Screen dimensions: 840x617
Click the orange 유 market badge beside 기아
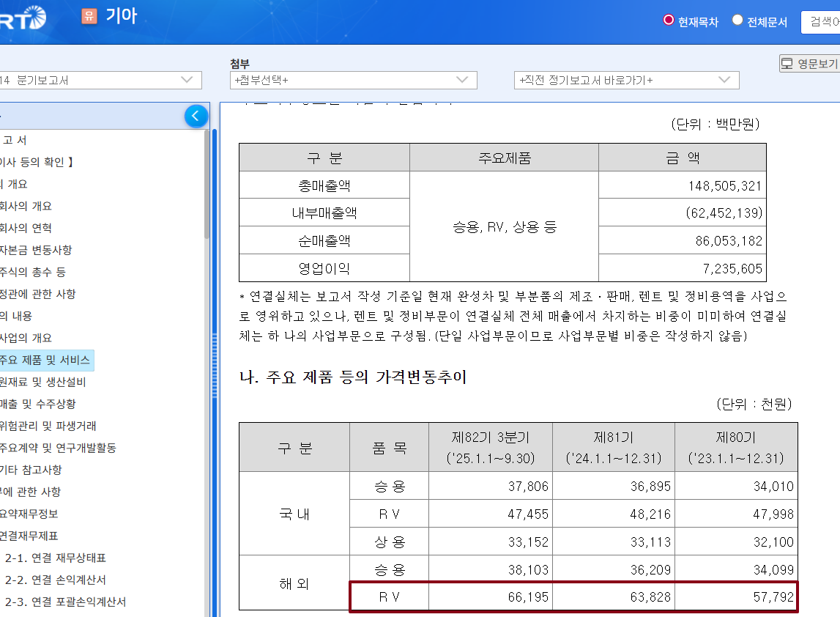point(89,16)
